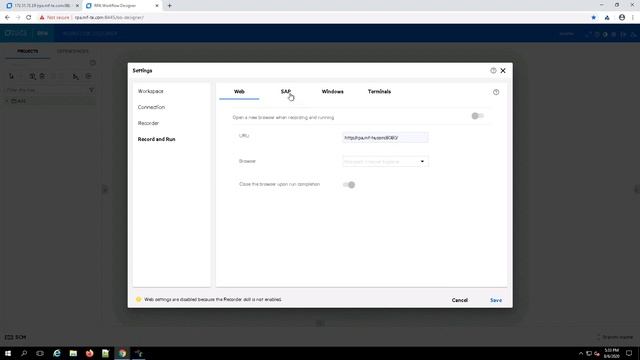The width and height of the screenshot is (640, 360).
Task: Click Cancel in the Settings dialog
Action: point(460,300)
